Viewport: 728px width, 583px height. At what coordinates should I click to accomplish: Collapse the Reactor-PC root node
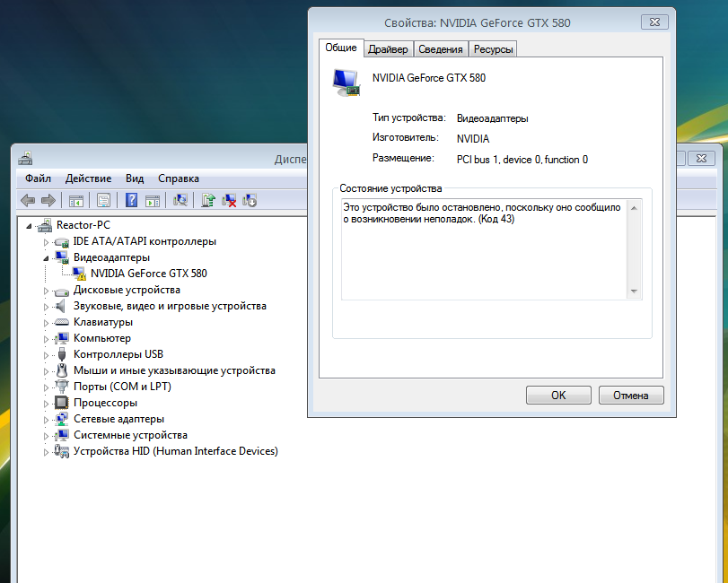[x=29, y=226]
